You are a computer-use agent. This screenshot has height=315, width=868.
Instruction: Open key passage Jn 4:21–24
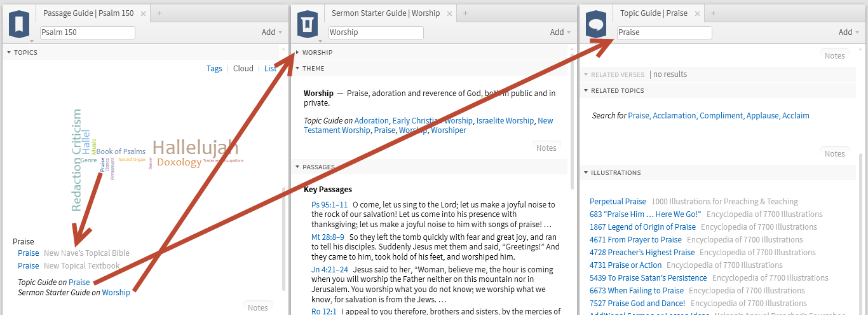(x=330, y=269)
